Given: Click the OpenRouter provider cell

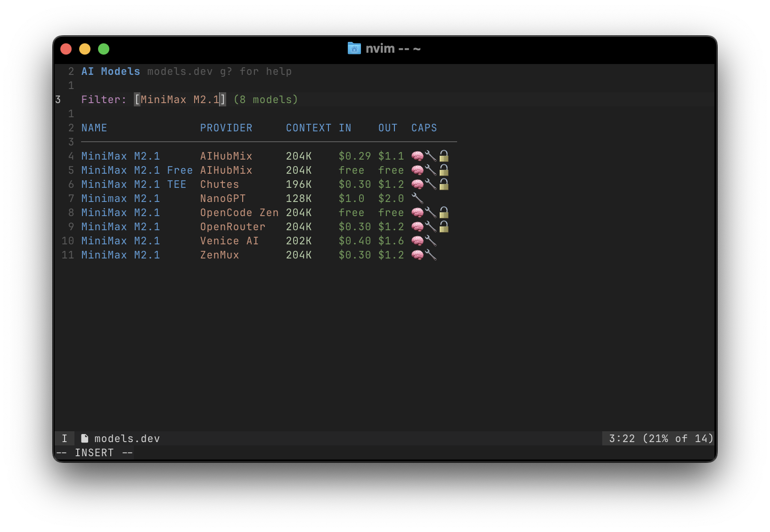Looking at the screenshot, I should [233, 226].
